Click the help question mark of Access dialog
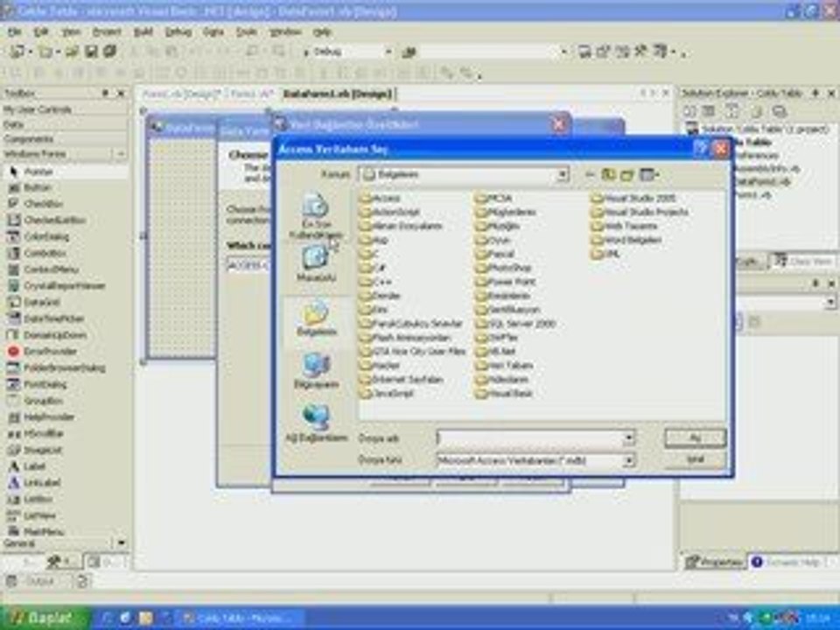The image size is (840, 630). 701,149
